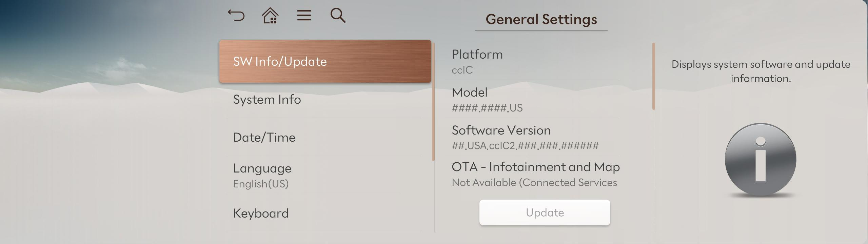
Task: Go to the home screen icon
Action: (270, 16)
